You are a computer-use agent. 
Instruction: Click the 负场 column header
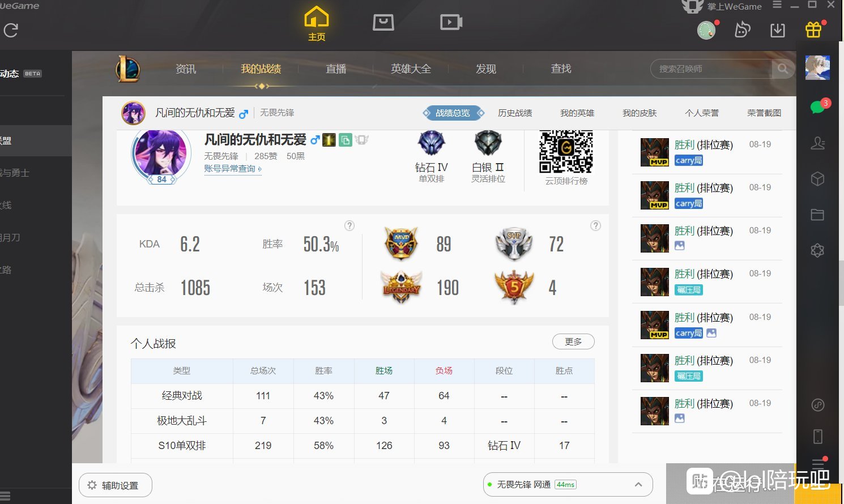tap(444, 371)
